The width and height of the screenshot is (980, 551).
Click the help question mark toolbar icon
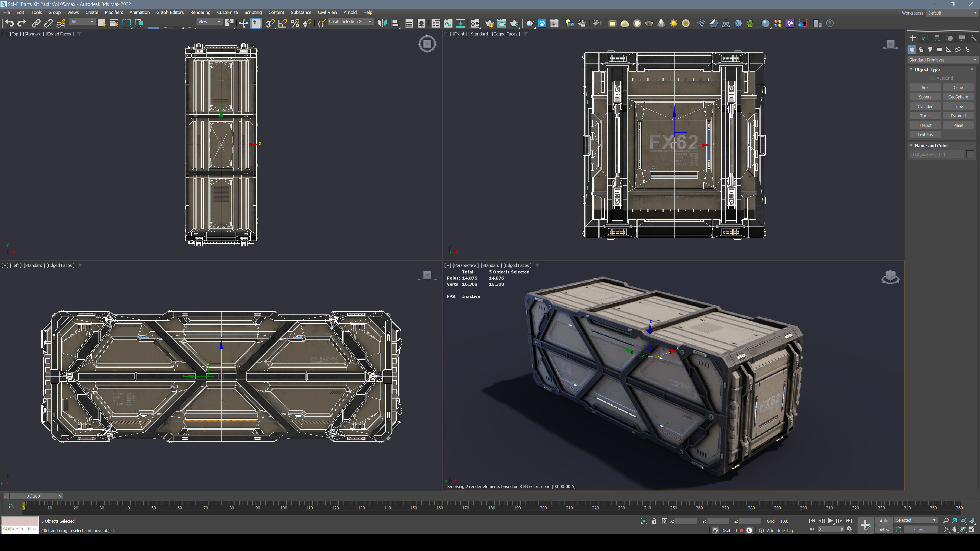pyautogui.click(x=830, y=23)
